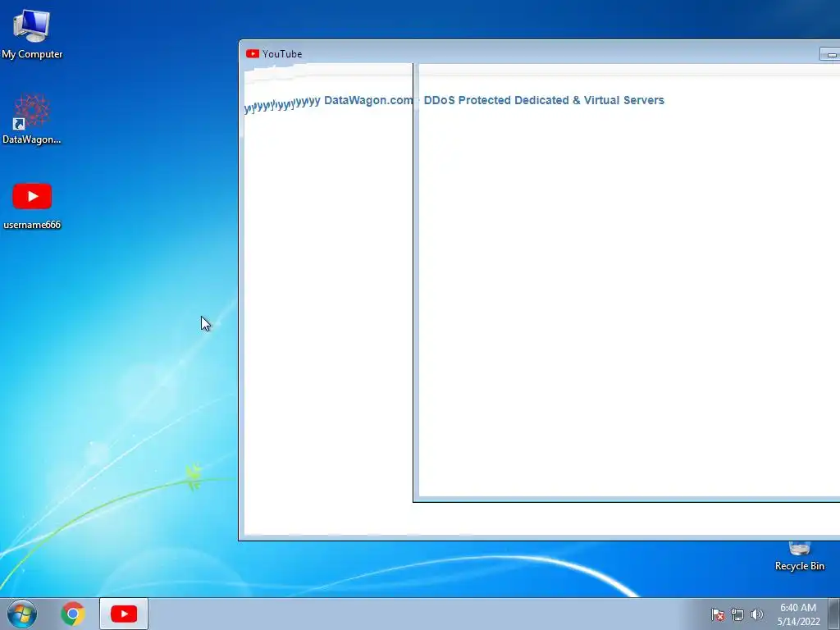The height and width of the screenshot is (630, 840).
Task: Click the YouTube window title bar icon
Action: pos(253,53)
